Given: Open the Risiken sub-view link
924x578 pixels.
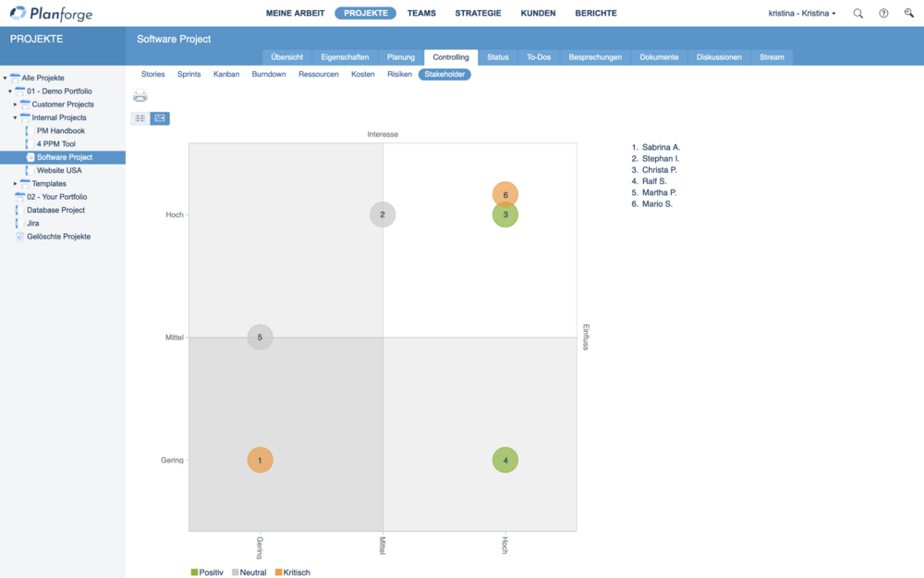Looking at the screenshot, I should [x=399, y=74].
